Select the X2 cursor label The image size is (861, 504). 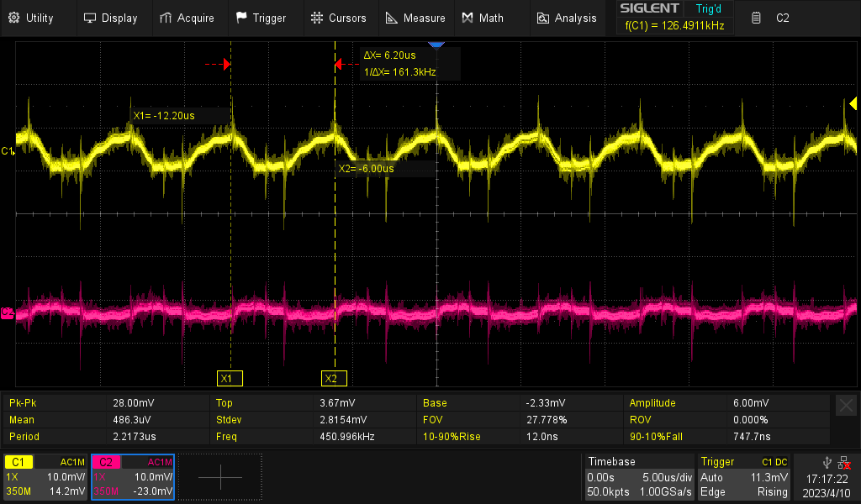[x=334, y=378]
